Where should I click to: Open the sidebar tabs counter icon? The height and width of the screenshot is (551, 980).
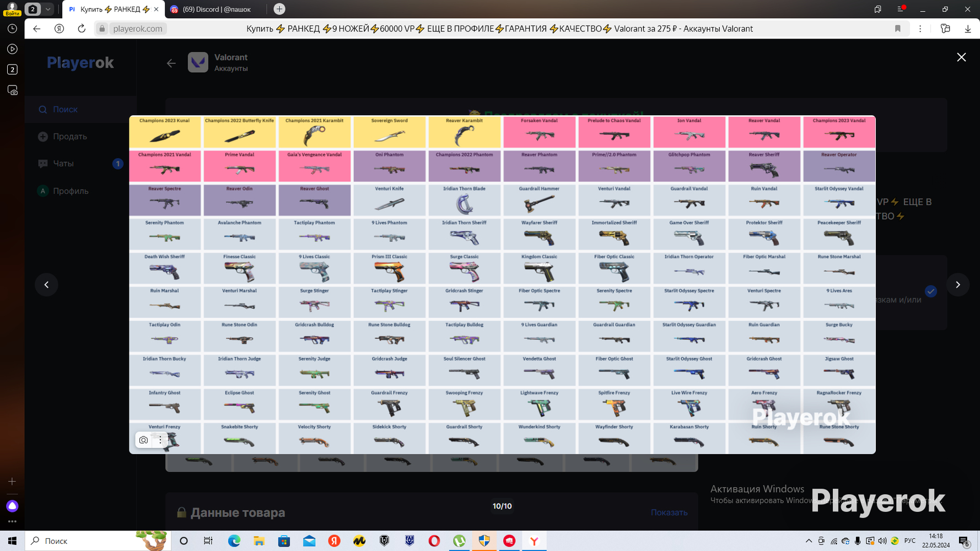(x=12, y=69)
